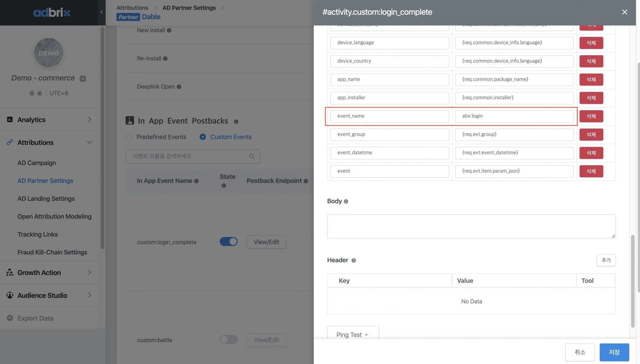This screenshot has height=364, width=640.
Task: Click the blue 저장 save button
Action: [614, 352]
